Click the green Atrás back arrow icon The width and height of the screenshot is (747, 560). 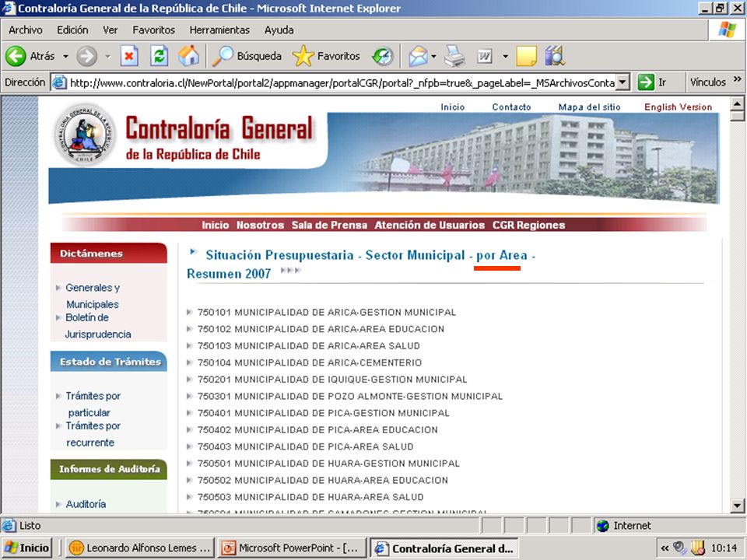click(16, 56)
